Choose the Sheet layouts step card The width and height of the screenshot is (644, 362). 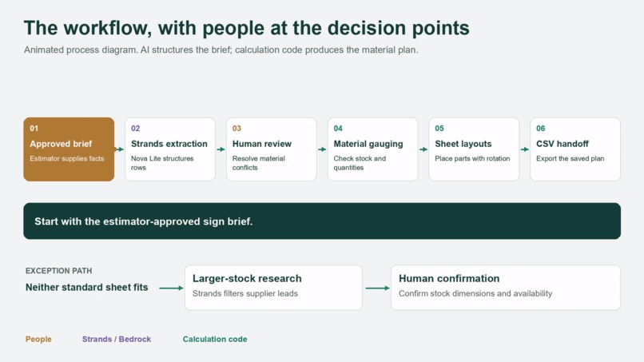[474, 149]
